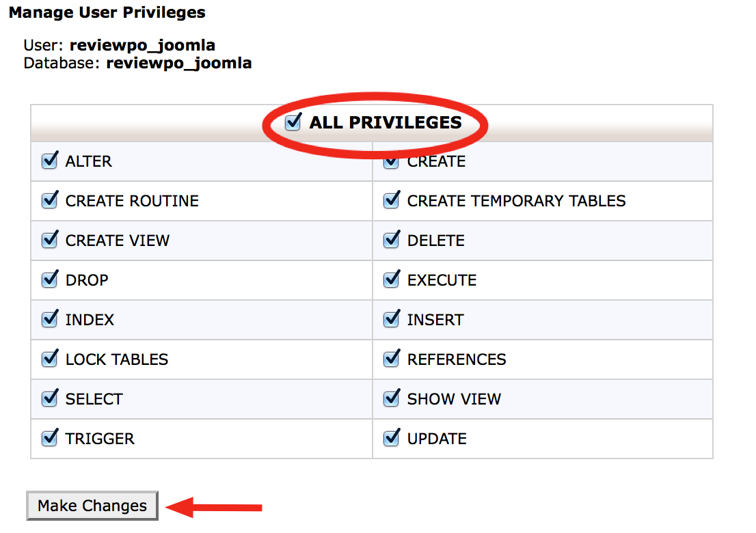The height and width of the screenshot is (533, 756).
Task: Toggle the CREATE TEMPORARY TABLES checkbox
Action: [391, 200]
